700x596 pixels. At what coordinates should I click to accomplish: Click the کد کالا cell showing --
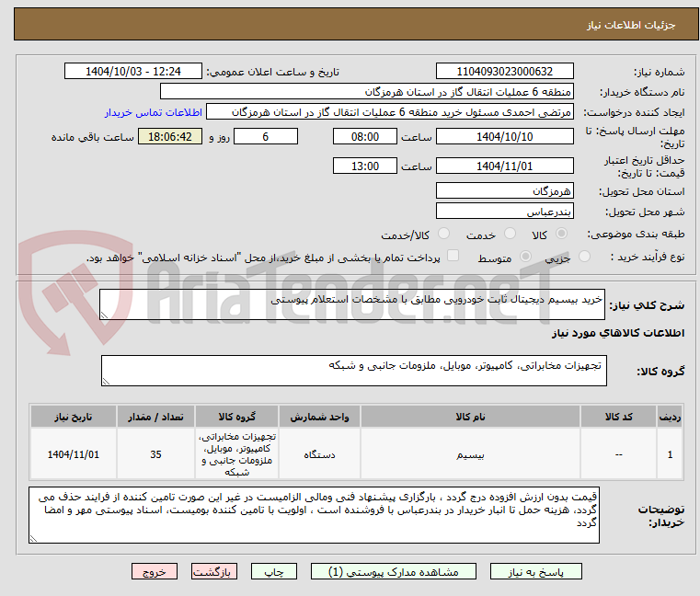618,454
